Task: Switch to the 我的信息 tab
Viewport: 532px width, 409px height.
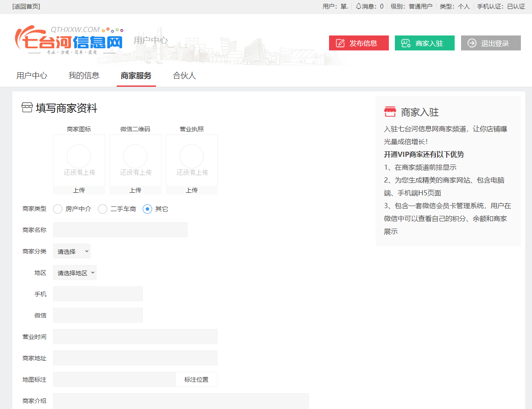Action: 84,76
